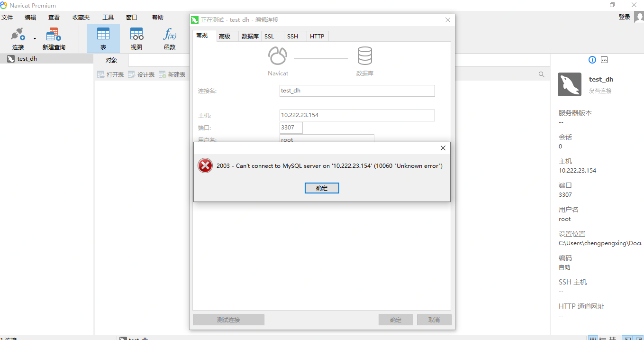
Task: Open the 工具 (Tools) menu
Action: pos(108,17)
